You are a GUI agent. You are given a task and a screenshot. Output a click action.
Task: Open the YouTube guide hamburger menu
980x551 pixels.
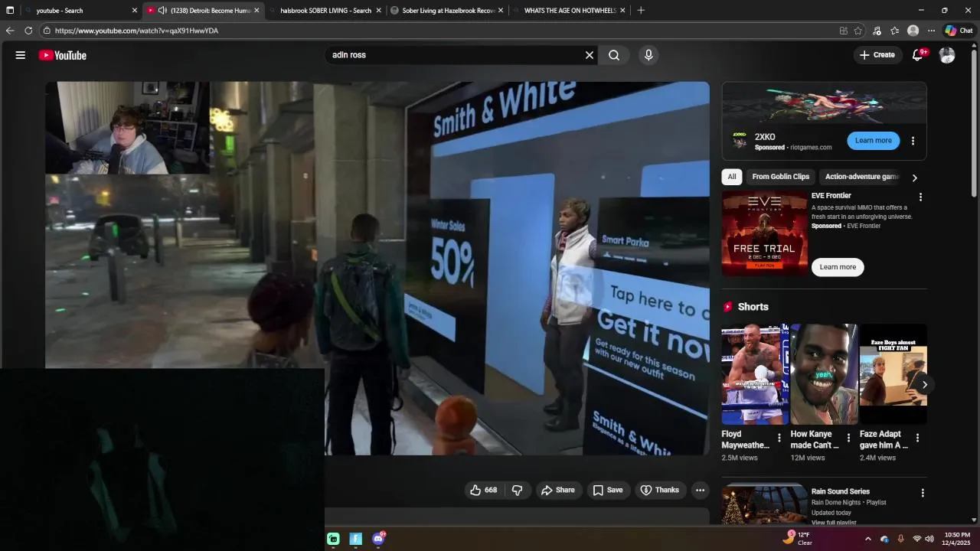(21, 55)
